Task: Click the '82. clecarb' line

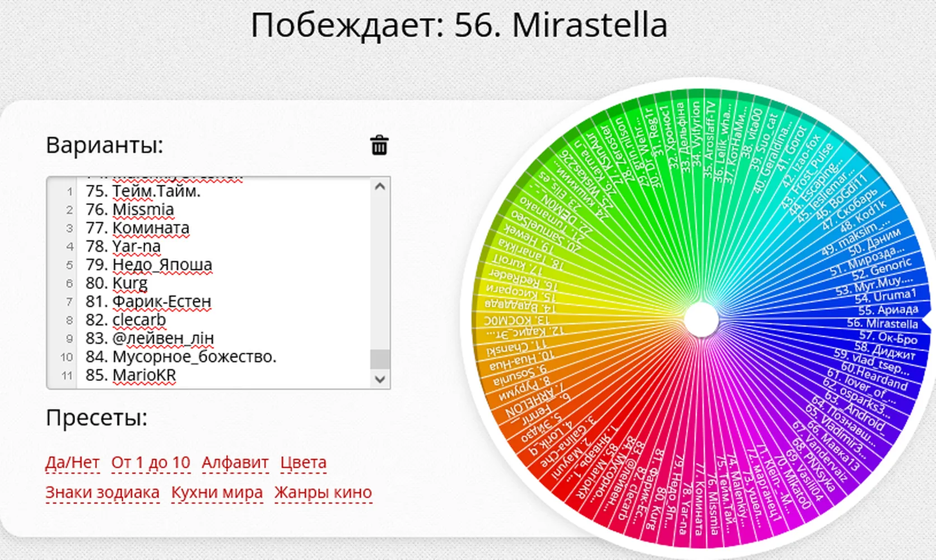Action: pos(126,320)
